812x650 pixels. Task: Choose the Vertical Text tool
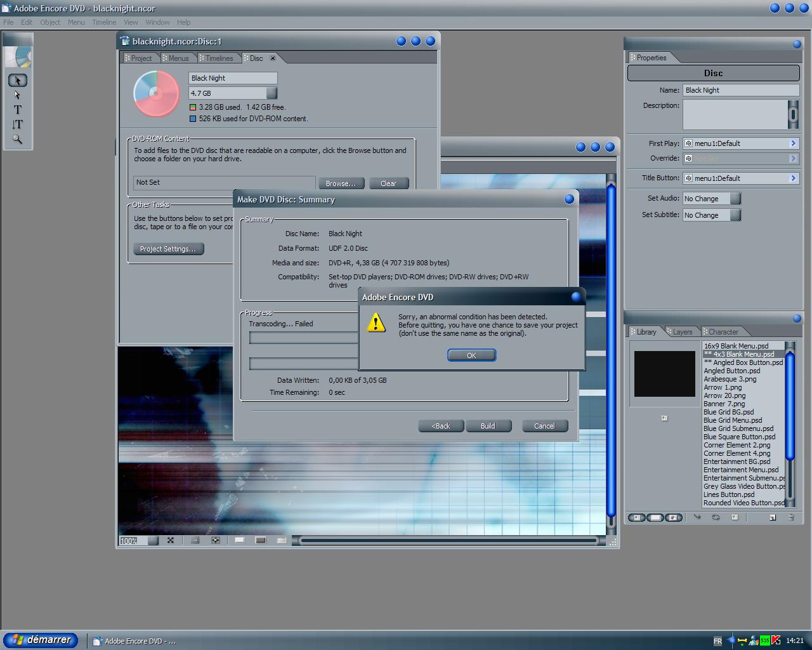pos(18,124)
